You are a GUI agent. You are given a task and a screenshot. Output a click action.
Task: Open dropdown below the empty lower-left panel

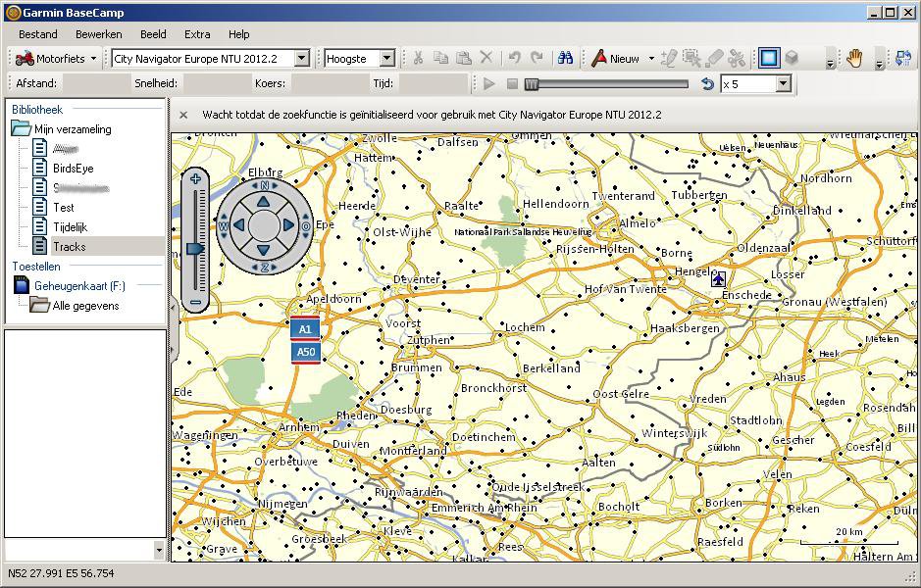[159, 550]
